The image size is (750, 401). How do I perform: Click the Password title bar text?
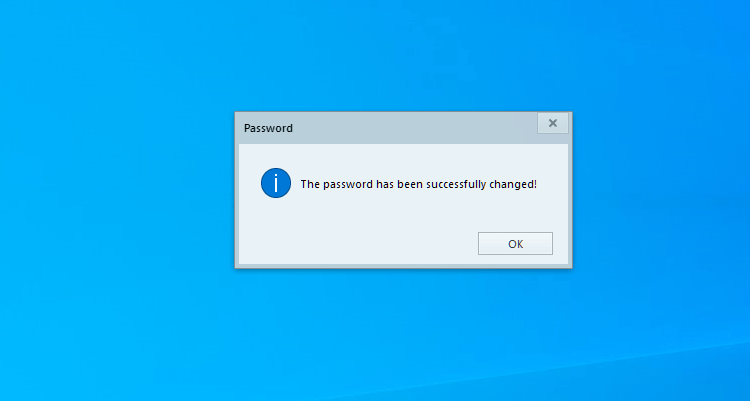click(x=268, y=128)
